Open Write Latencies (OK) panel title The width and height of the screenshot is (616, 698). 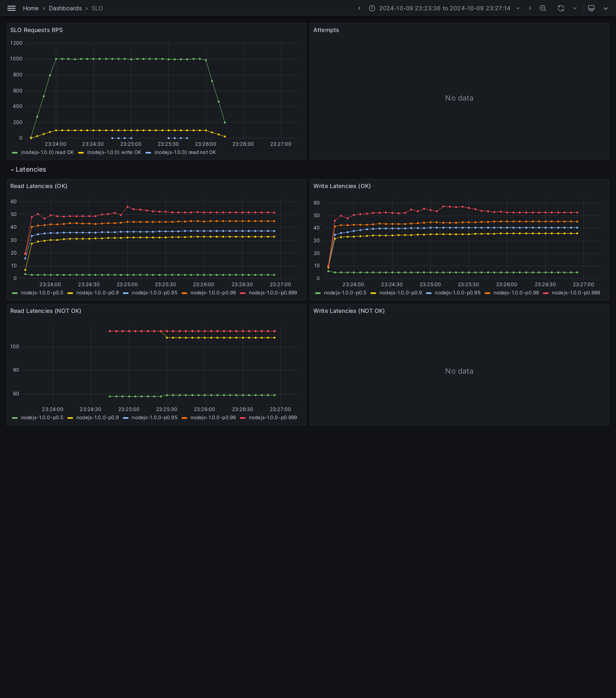[x=342, y=186]
